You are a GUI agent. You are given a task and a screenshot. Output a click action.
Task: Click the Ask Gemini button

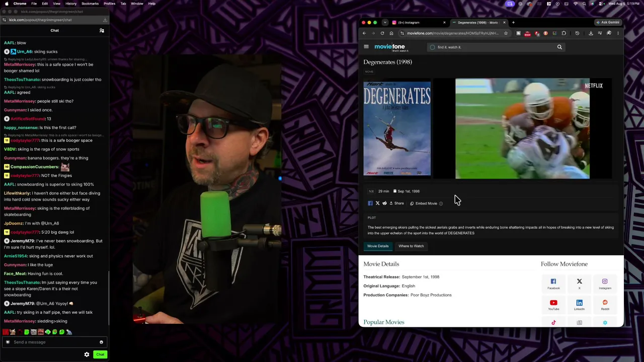click(x=608, y=23)
